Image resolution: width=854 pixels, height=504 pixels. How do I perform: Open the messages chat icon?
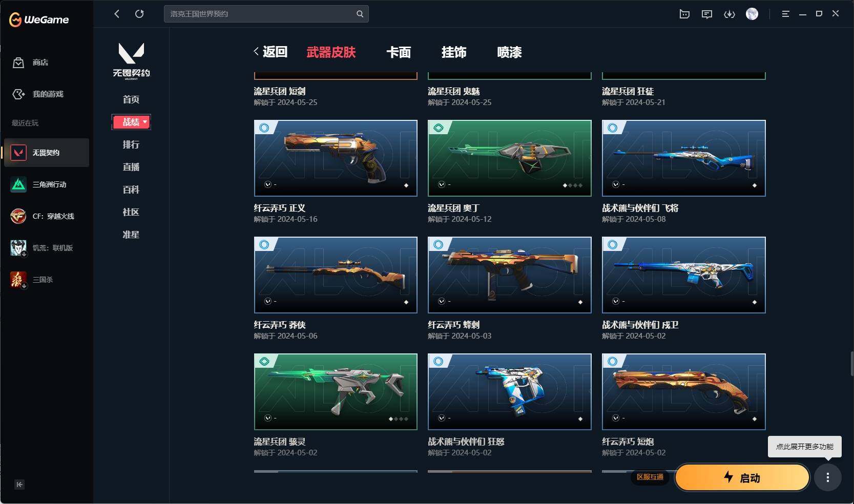pos(707,14)
